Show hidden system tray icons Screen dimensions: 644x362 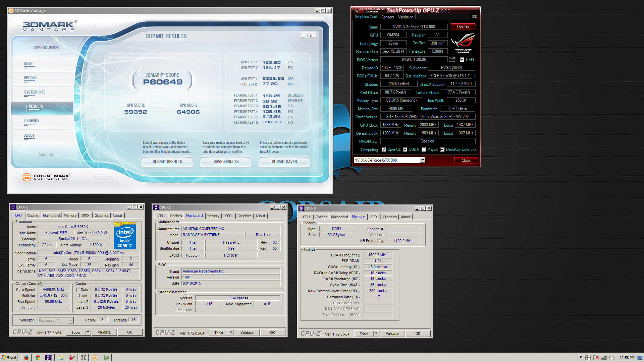pos(581,358)
